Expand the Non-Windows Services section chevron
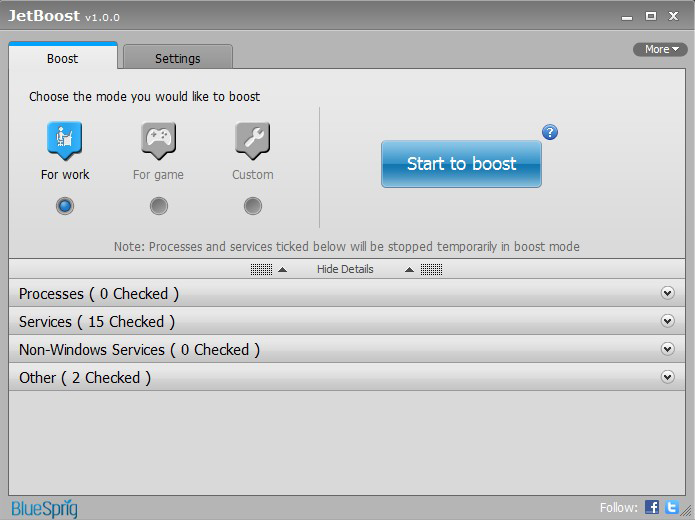The width and height of the screenshot is (695, 520). pos(668,349)
